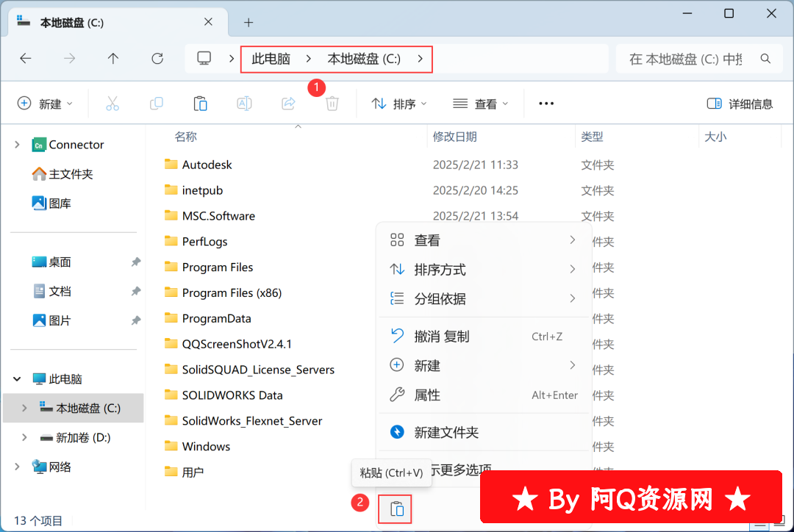
Task: Select 图片 in the sidebar
Action: [51, 321]
